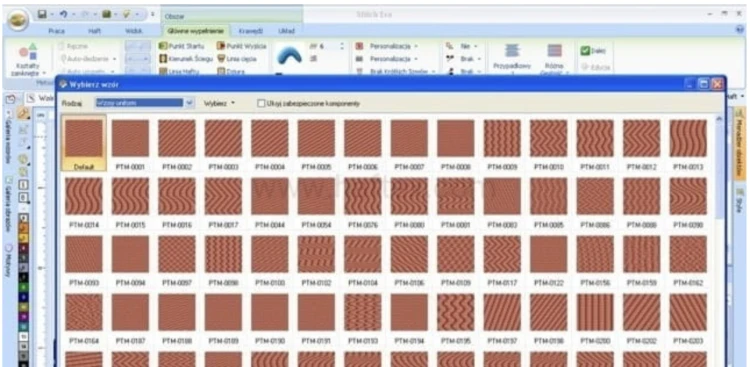Click the green folder icon in quick access toolbar
750x367 pixels.
(x=106, y=15)
